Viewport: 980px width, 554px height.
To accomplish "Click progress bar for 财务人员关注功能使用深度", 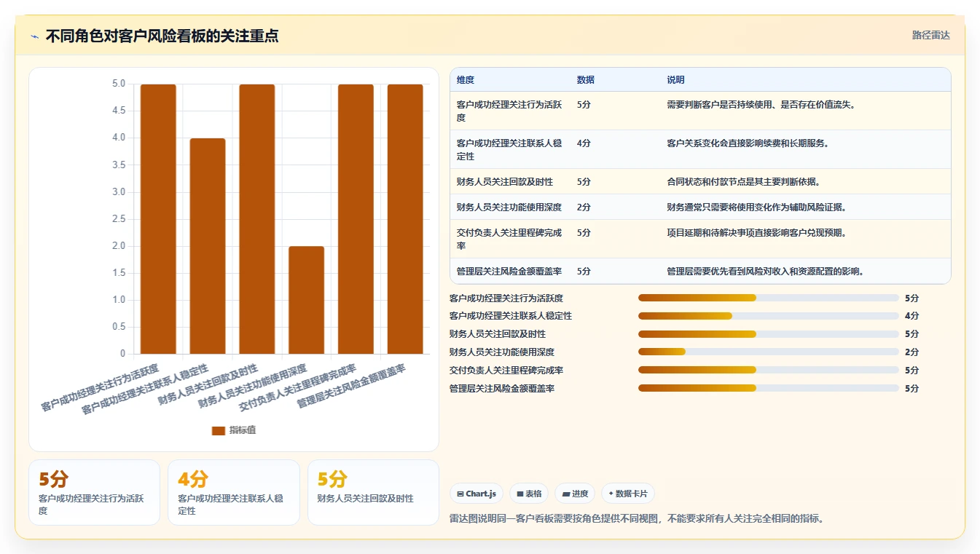I will [769, 352].
